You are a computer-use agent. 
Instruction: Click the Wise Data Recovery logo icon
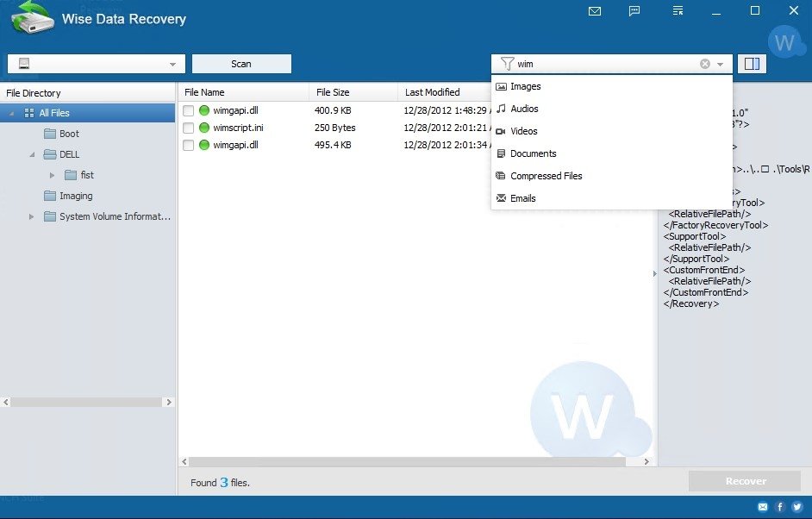pyautogui.click(x=32, y=19)
